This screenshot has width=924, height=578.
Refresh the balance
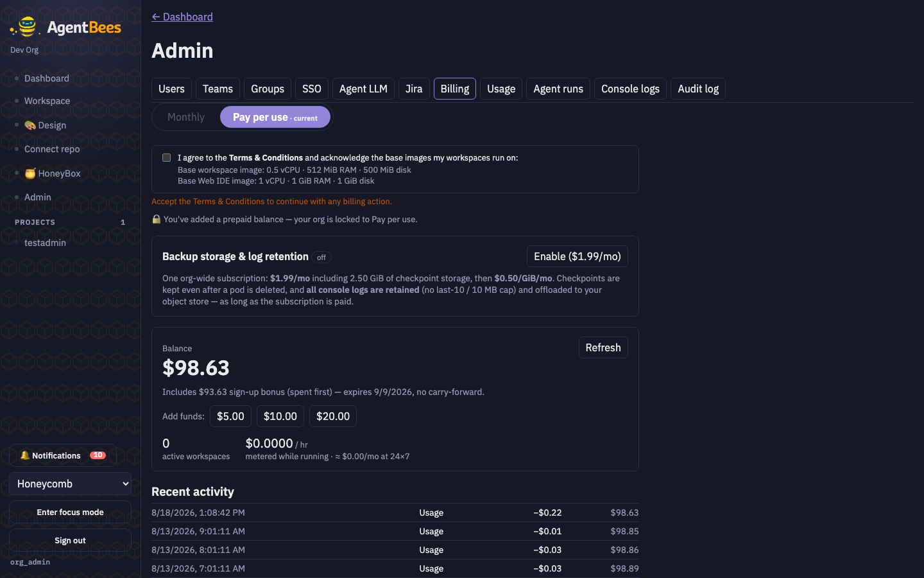point(603,347)
